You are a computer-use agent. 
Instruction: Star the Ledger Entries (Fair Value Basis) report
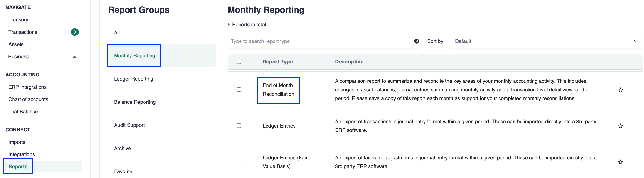click(621, 162)
